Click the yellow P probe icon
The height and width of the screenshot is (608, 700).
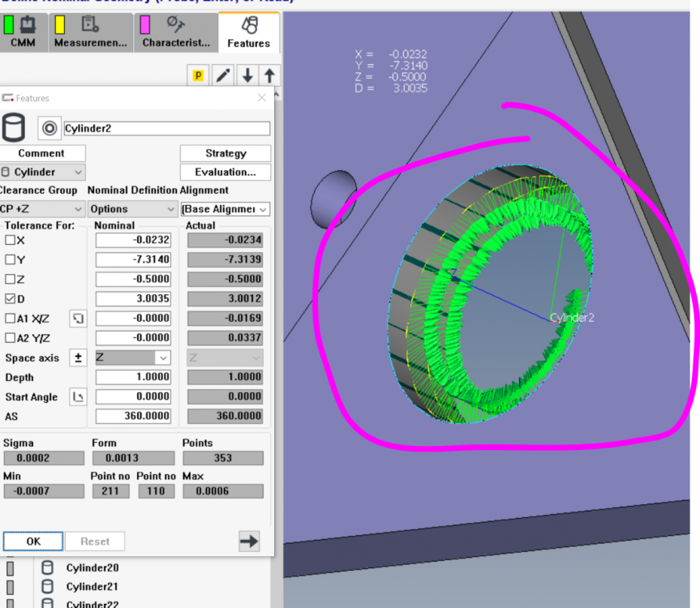(198, 75)
